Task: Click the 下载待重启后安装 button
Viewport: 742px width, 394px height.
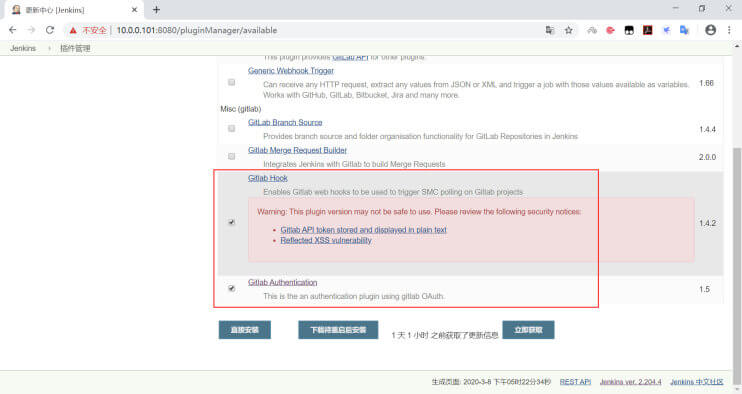Action: pyautogui.click(x=338, y=330)
